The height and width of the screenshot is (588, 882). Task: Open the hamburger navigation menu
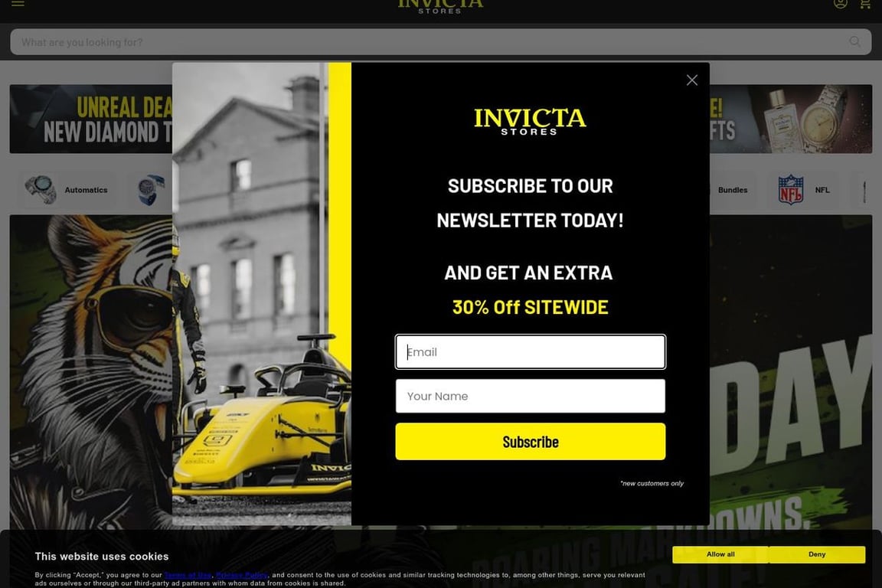(x=18, y=4)
